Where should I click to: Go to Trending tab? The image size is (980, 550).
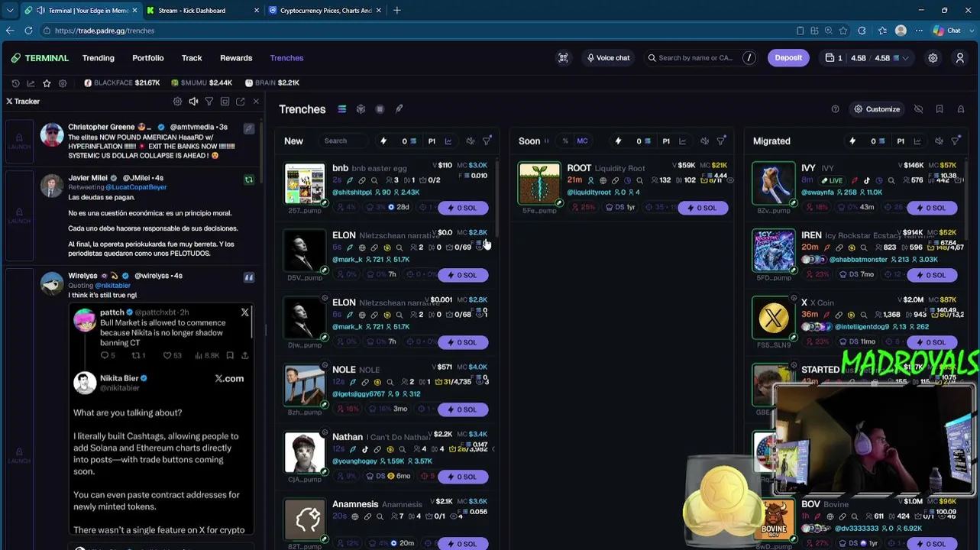click(99, 58)
